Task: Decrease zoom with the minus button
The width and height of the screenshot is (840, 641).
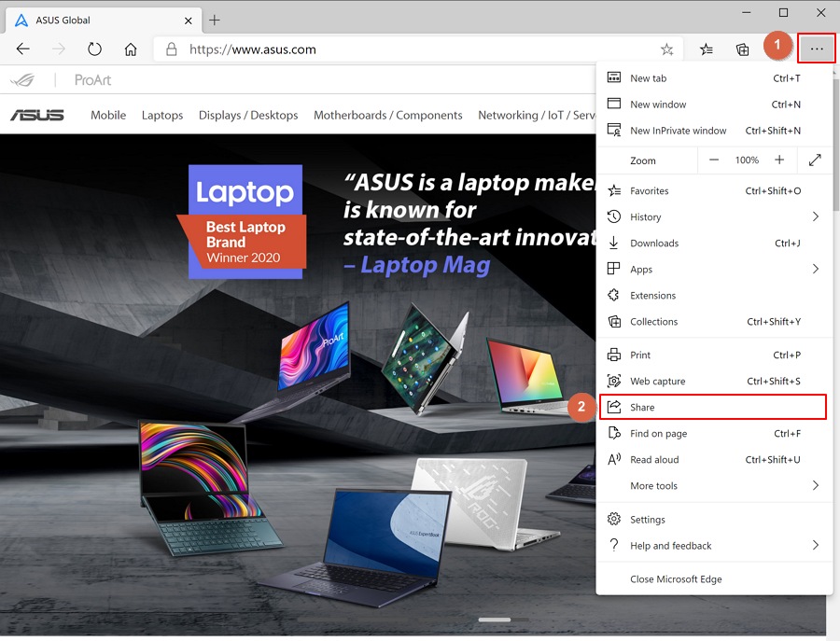Action: tap(714, 160)
